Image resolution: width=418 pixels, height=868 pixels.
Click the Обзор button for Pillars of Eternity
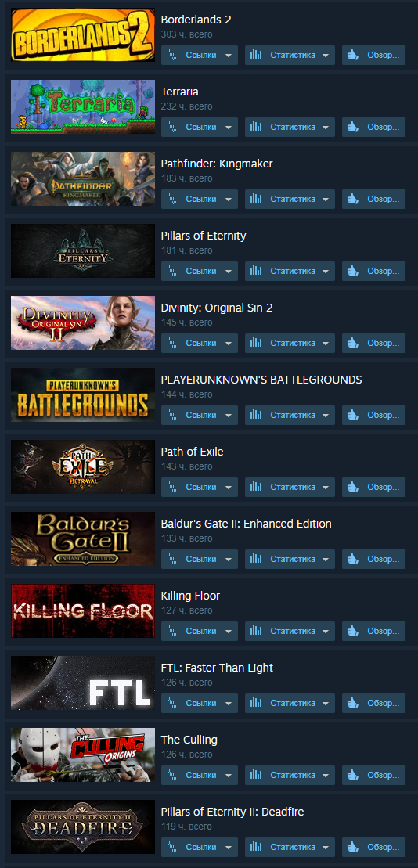pos(373,272)
